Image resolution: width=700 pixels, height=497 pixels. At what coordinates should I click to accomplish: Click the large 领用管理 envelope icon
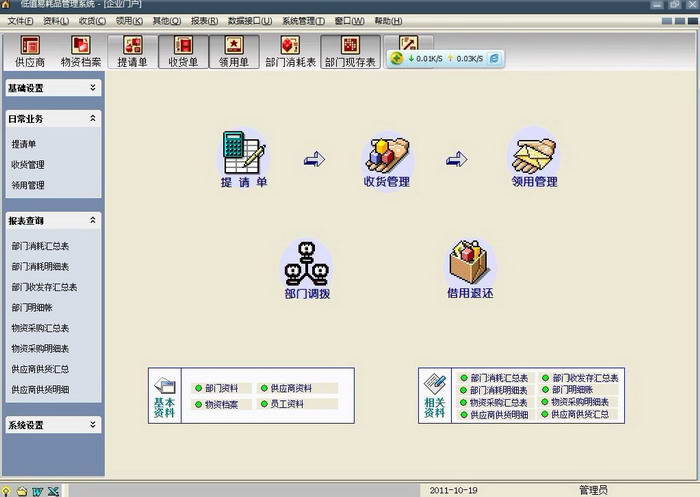534,155
